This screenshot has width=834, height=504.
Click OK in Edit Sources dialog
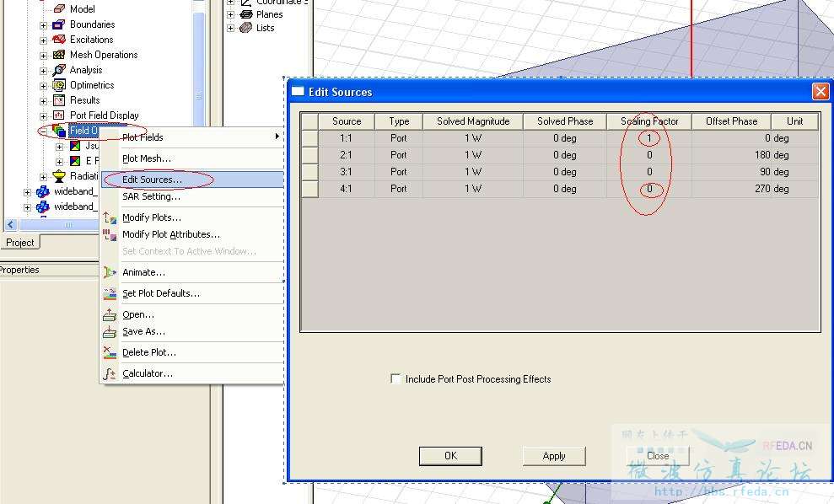tap(450, 456)
